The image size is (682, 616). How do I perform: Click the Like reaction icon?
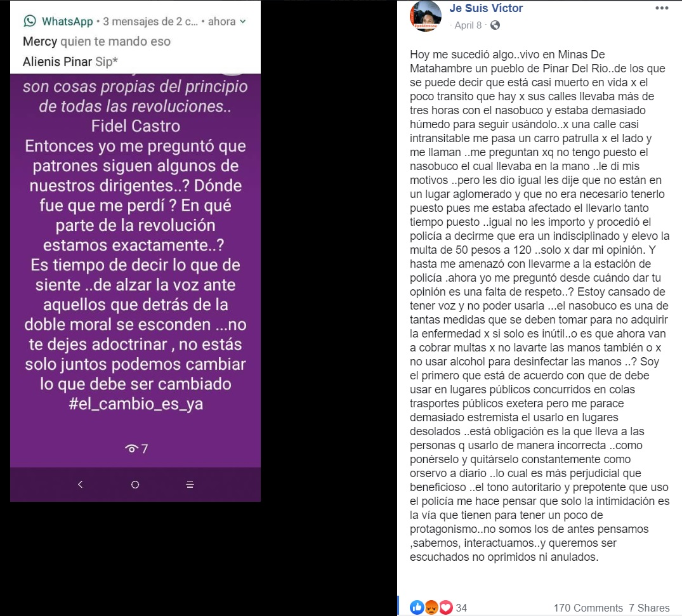click(x=417, y=607)
